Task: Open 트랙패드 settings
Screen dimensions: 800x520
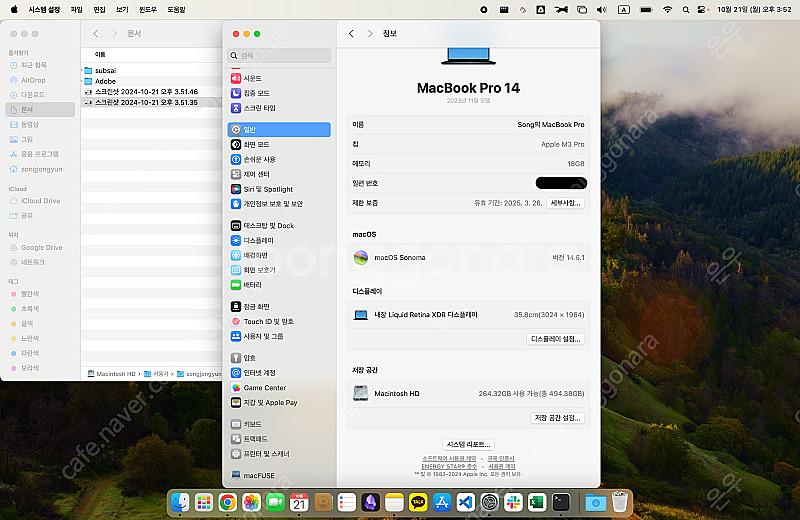Action: (249, 439)
